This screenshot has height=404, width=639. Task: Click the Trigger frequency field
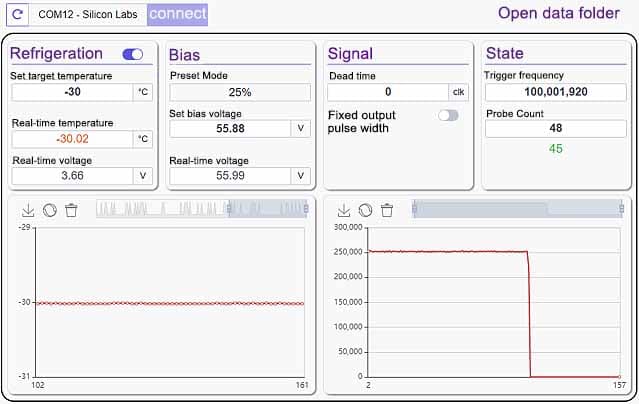(551, 92)
